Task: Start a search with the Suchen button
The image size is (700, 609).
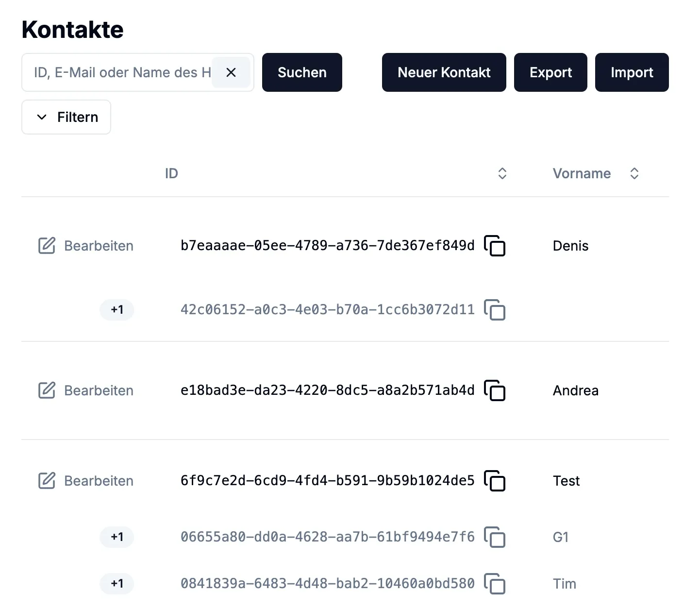Action: tap(302, 72)
